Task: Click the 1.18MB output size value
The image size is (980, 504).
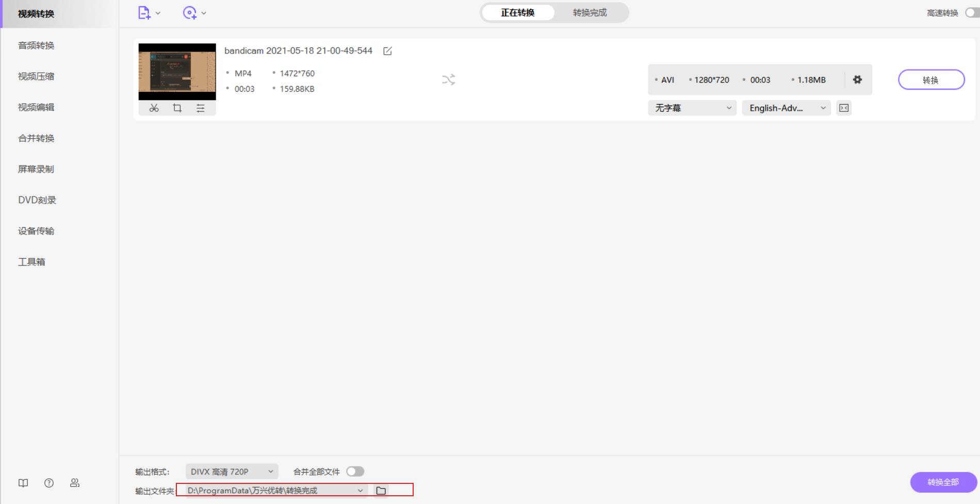Action: pyautogui.click(x=811, y=80)
